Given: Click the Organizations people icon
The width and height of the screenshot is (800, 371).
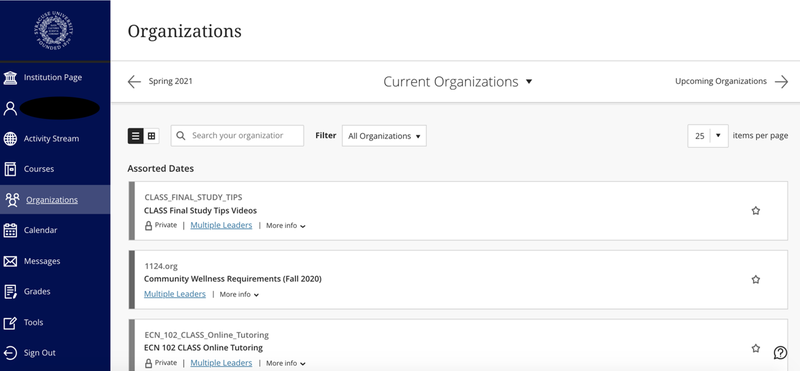Looking at the screenshot, I should point(12,200).
